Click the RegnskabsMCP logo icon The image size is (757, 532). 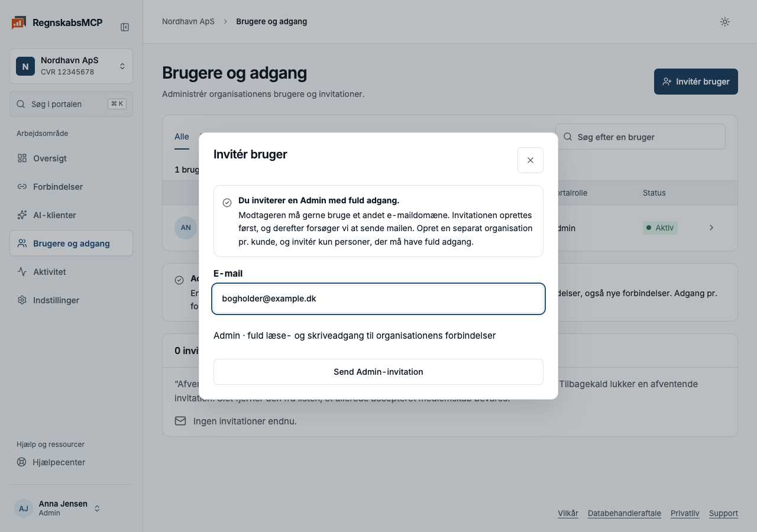coord(18,23)
